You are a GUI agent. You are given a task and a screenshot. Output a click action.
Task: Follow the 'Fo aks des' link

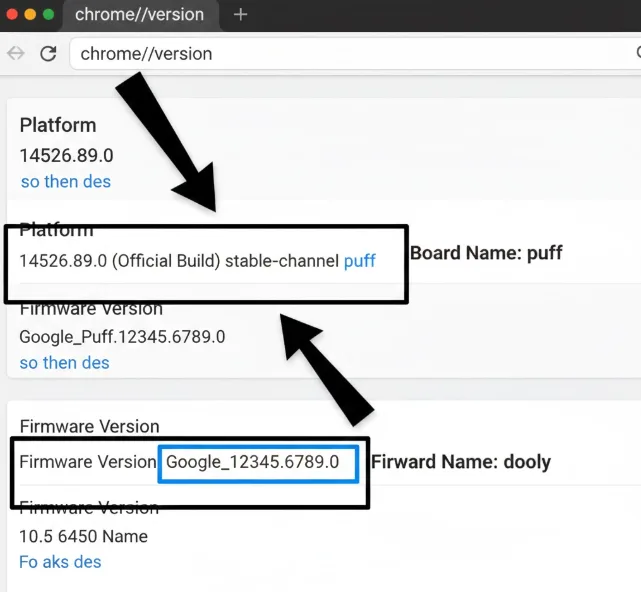[x=60, y=562]
